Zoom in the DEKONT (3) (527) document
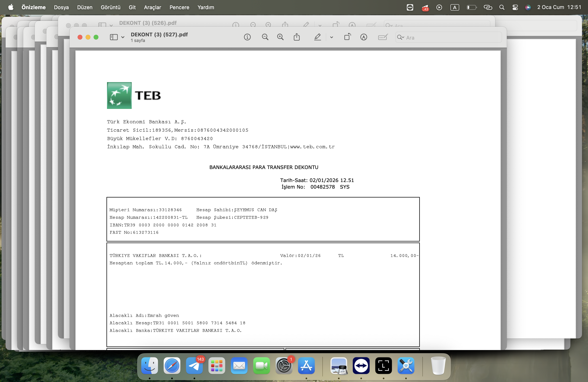This screenshot has width=588, height=382. tap(280, 37)
